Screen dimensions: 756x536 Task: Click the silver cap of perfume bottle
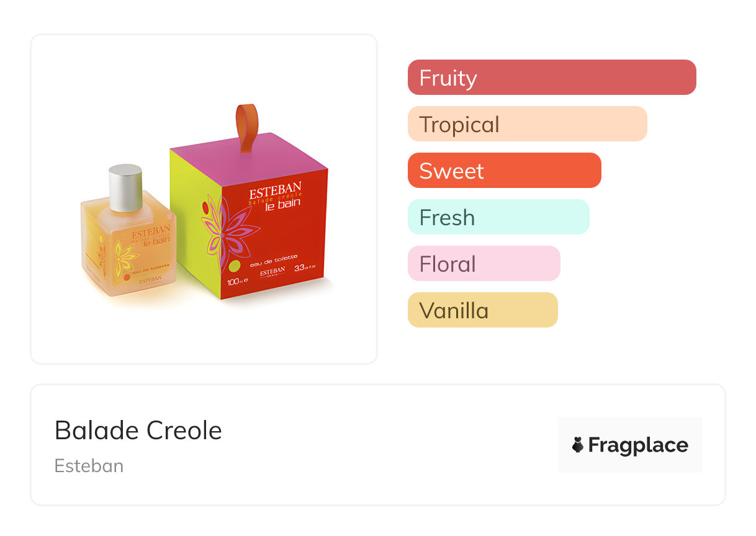tap(125, 187)
